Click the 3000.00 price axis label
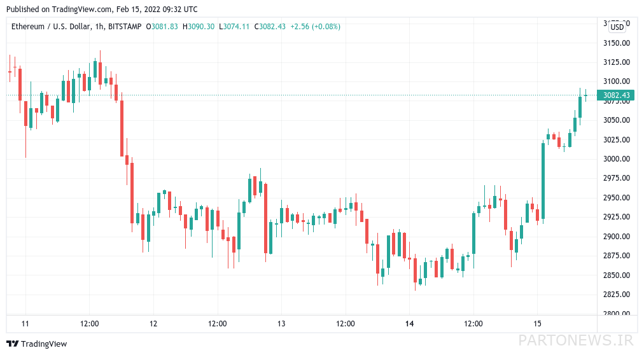The height and width of the screenshot is (355, 644). (617, 159)
